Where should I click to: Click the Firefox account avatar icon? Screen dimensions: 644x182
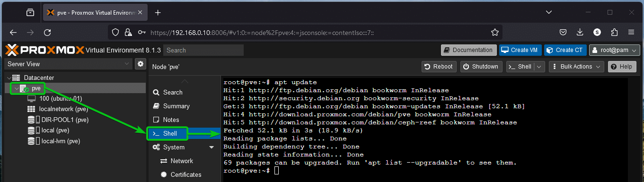tap(597, 33)
